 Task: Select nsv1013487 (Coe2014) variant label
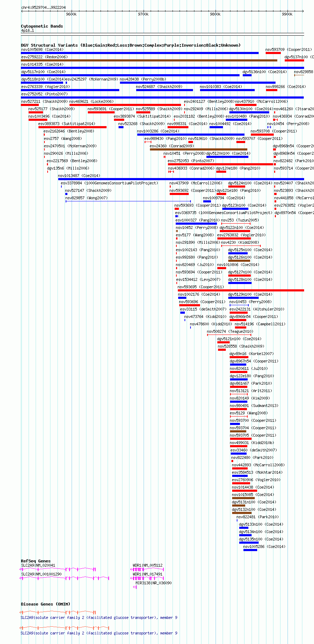pos(79,176)
